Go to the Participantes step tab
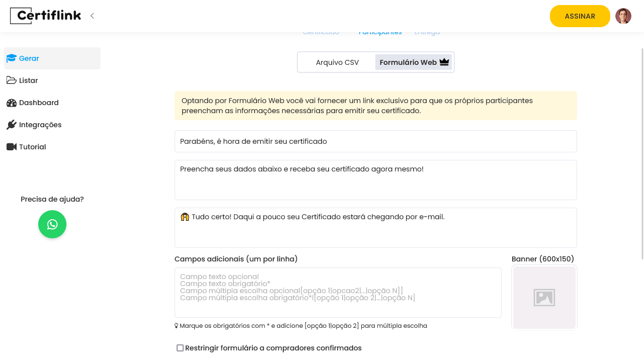Screen dimensions: 644x362 pos(380,33)
